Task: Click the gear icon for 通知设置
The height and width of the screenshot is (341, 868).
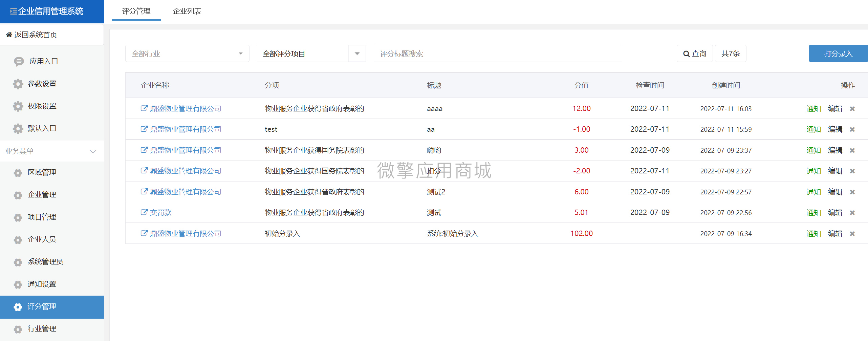Action: tap(18, 284)
